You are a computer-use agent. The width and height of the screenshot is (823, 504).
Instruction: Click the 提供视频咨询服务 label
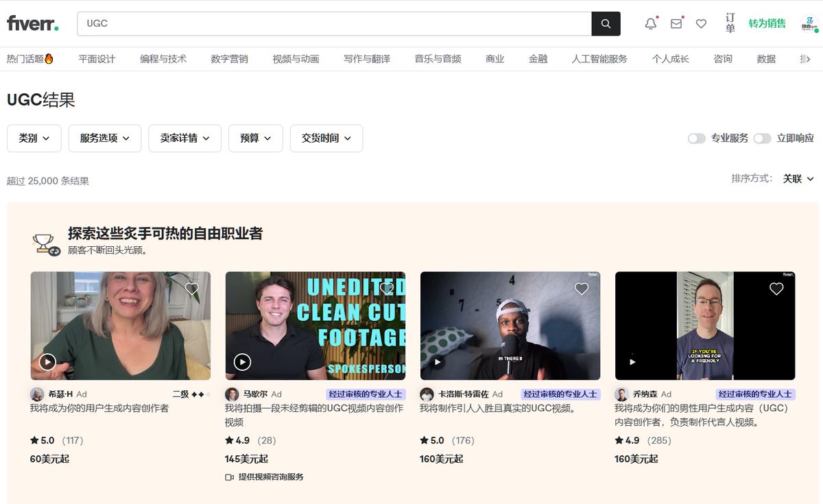271,477
